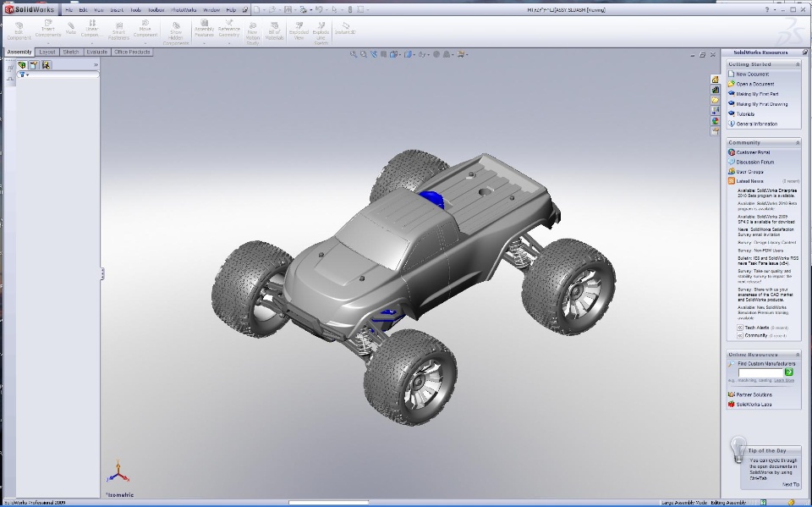Expand the Reference Geometry dropdown arrow

tap(229, 43)
